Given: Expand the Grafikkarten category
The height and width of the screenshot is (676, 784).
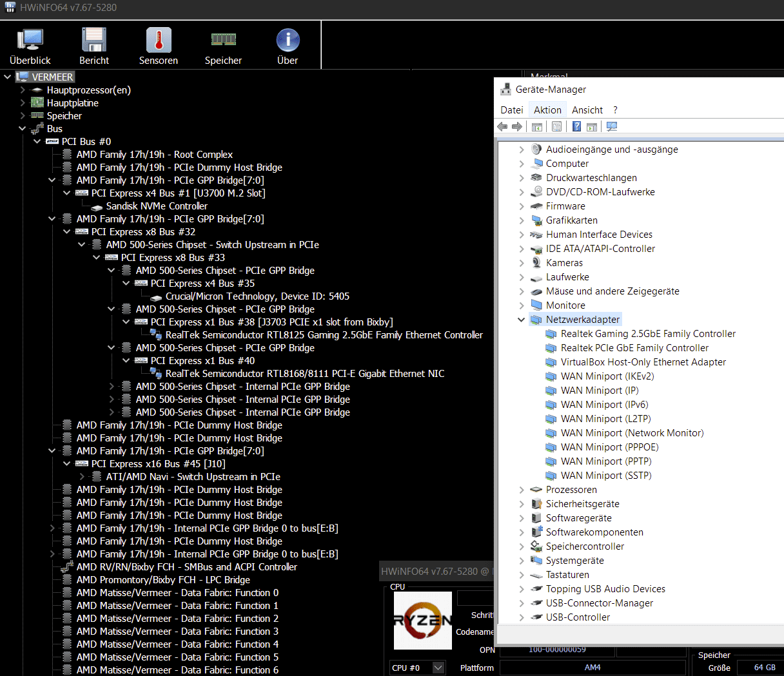Looking at the screenshot, I should 521,220.
